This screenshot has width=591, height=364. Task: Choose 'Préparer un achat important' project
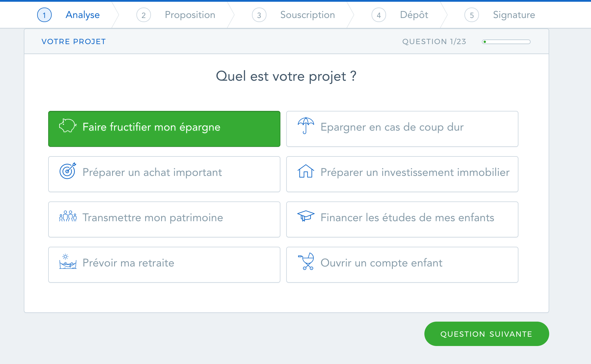[x=164, y=174]
